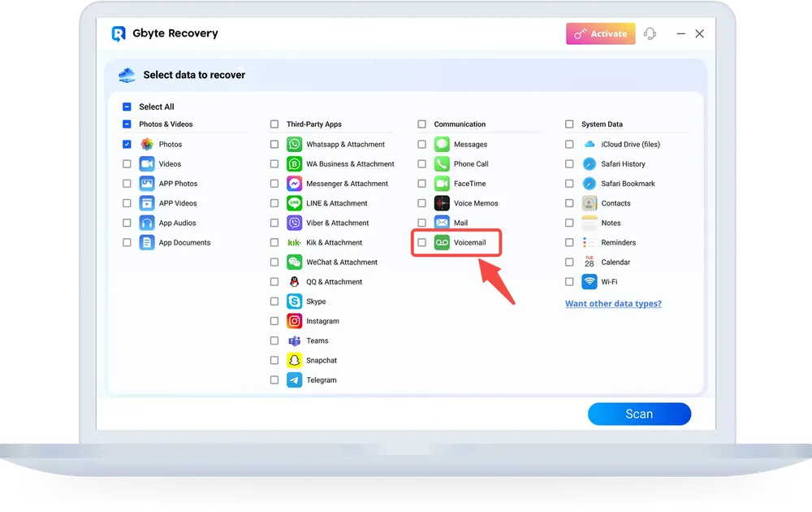Viewport: 812px width, 512px height.
Task: Check the System Data group checkbox
Action: click(570, 124)
